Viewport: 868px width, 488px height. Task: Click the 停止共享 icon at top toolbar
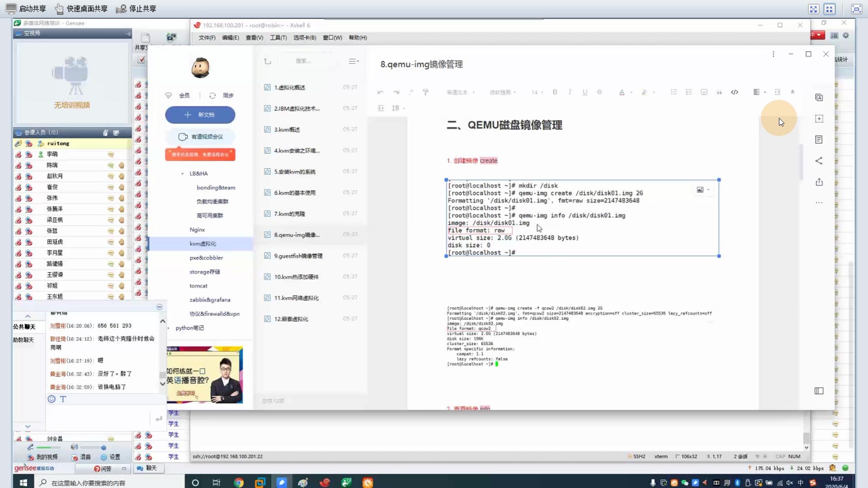(121, 8)
